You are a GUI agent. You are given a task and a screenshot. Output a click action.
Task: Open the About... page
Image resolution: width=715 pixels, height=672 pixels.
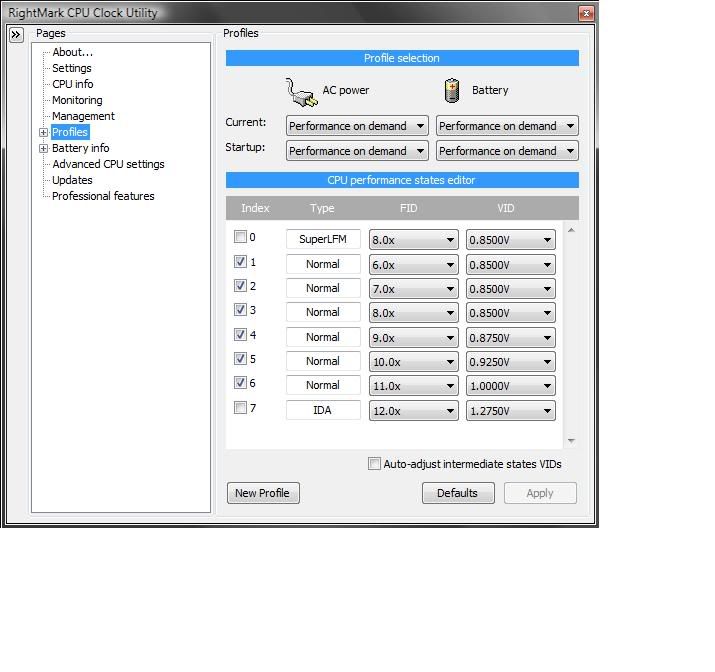pyautogui.click(x=73, y=52)
